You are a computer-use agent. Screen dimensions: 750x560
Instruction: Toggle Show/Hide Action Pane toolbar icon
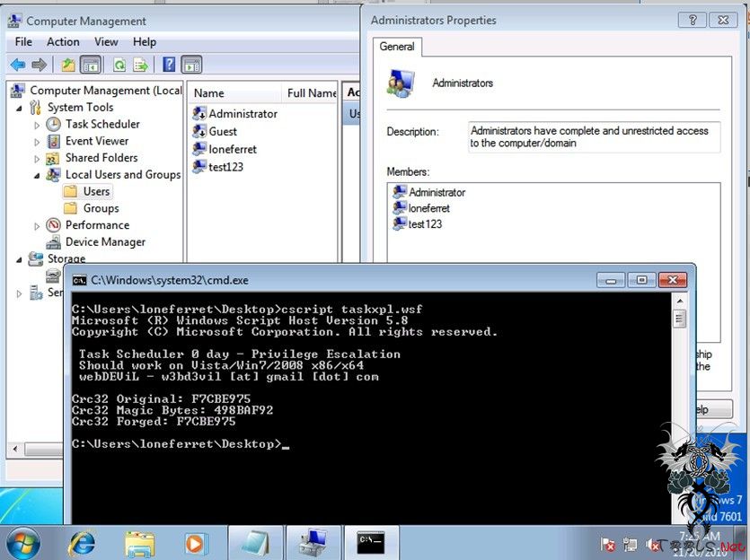(191, 65)
